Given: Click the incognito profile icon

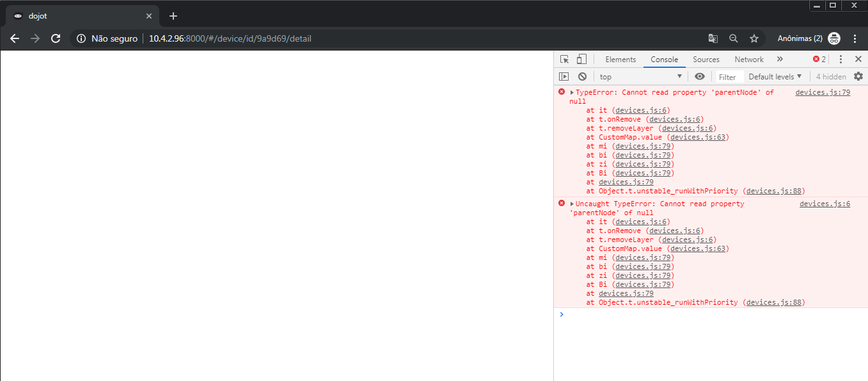Looking at the screenshot, I should click(x=834, y=38).
